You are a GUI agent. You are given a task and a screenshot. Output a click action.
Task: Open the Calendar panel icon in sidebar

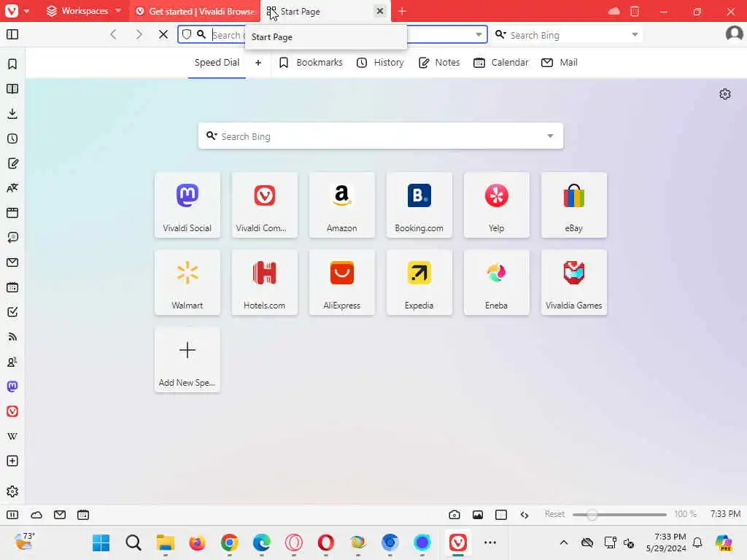pos(12,287)
